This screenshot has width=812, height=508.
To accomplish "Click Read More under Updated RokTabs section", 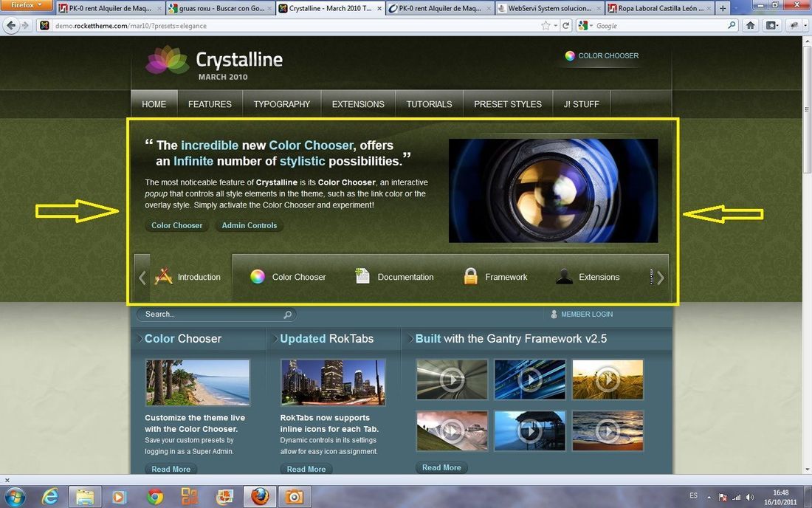I will (x=306, y=469).
